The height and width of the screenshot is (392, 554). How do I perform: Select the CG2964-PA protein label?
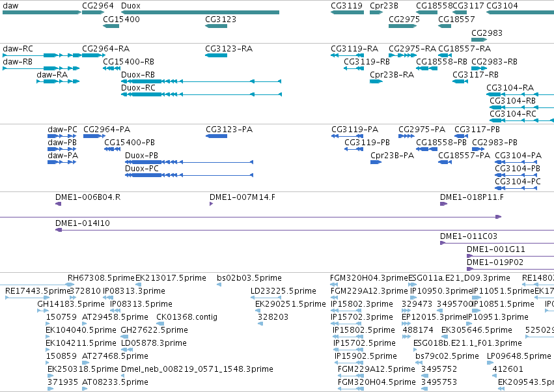(107, 130)
